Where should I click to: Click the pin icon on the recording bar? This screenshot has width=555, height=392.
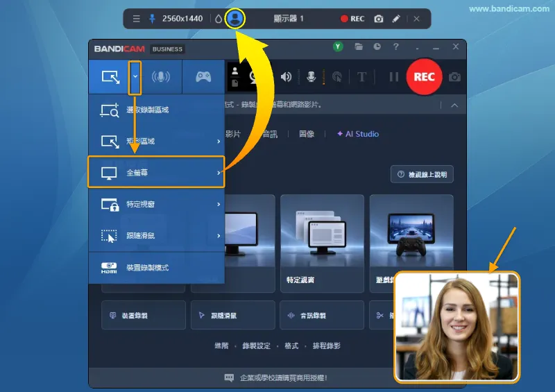152,19
